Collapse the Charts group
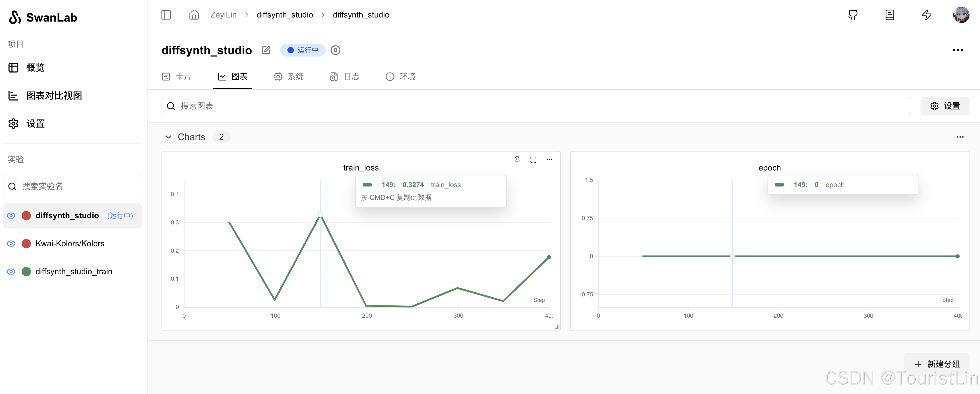The image size is (980, 394). [x=168, y=137]
